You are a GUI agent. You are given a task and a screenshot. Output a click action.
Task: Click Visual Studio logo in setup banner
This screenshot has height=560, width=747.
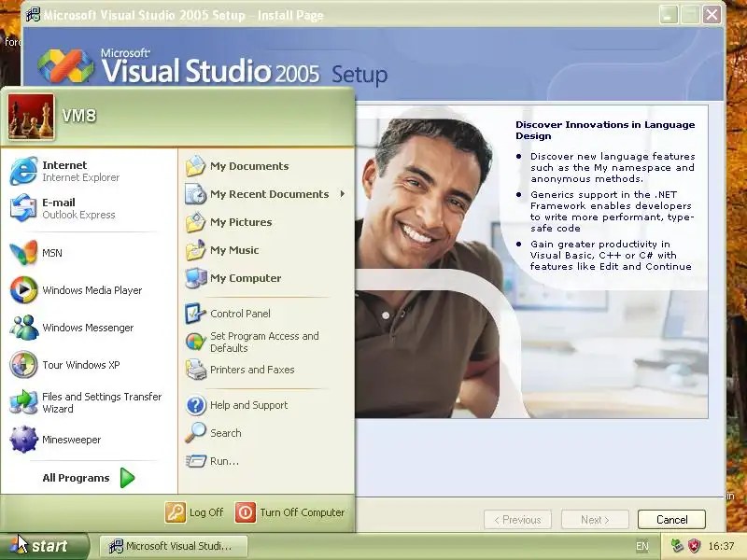pos(65,65)
